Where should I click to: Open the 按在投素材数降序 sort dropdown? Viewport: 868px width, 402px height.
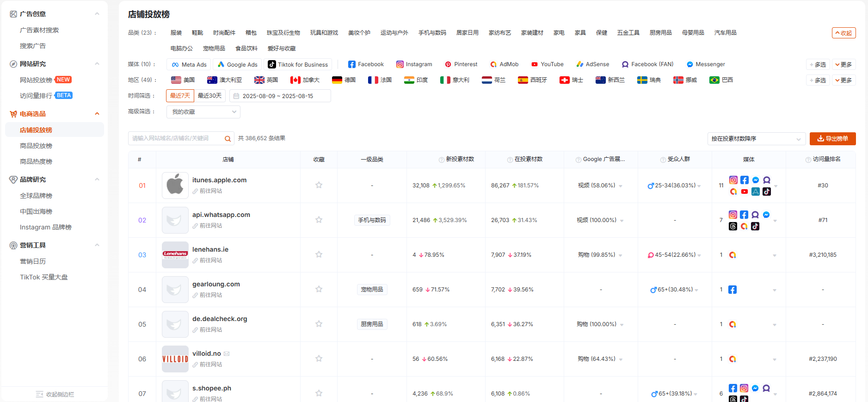point(757,139)
